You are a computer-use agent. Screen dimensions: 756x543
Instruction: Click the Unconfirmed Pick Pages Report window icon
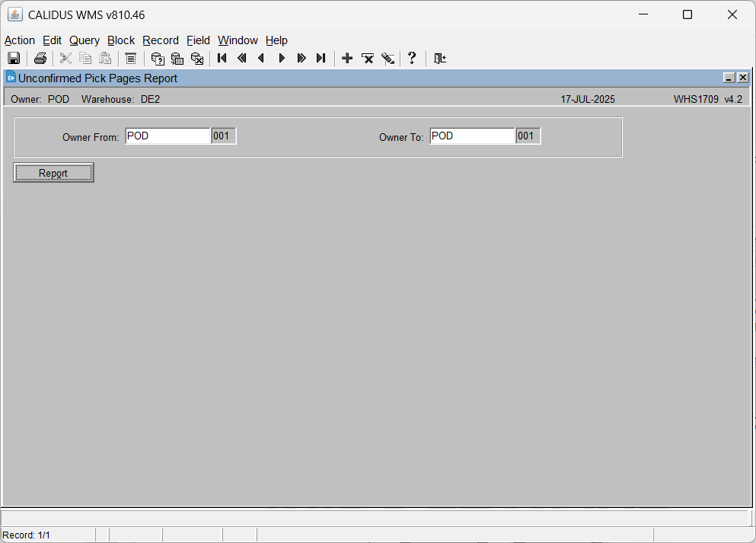(x=11, y=77)
